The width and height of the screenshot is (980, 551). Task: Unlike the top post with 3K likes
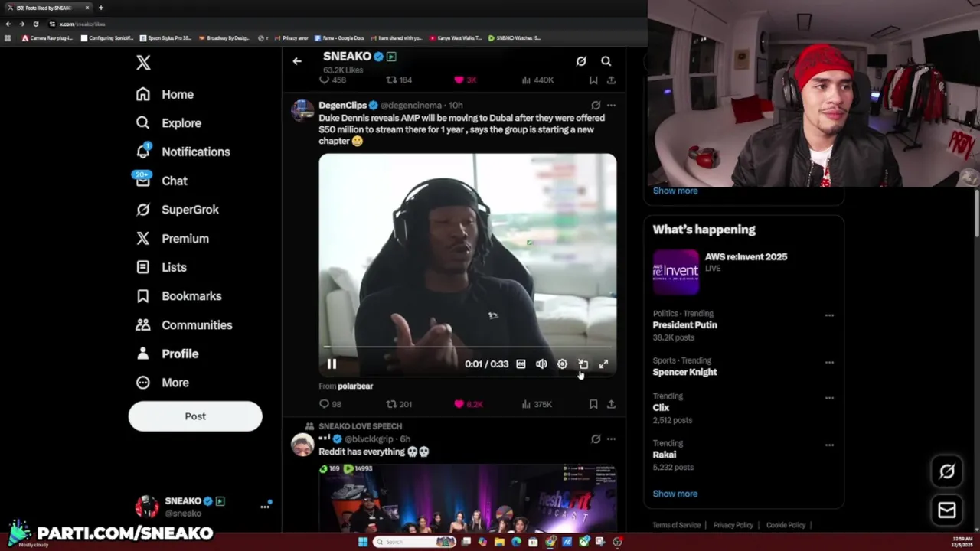pos(465,80)
